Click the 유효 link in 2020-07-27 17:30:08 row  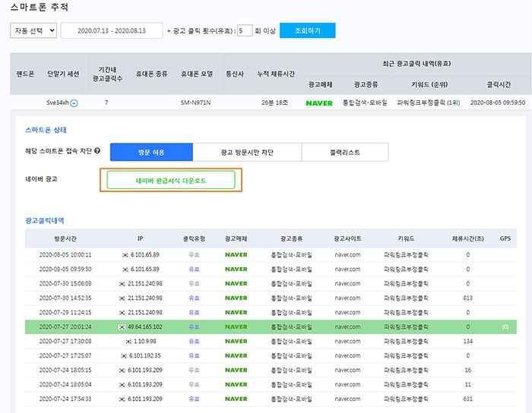pyautogui.click(x=194, y=341)
